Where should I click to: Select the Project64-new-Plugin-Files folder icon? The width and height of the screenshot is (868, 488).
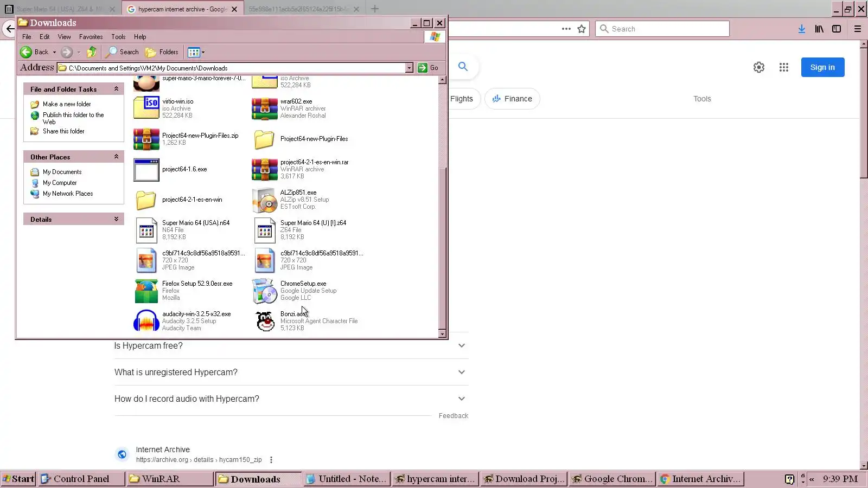click(265, 139)
